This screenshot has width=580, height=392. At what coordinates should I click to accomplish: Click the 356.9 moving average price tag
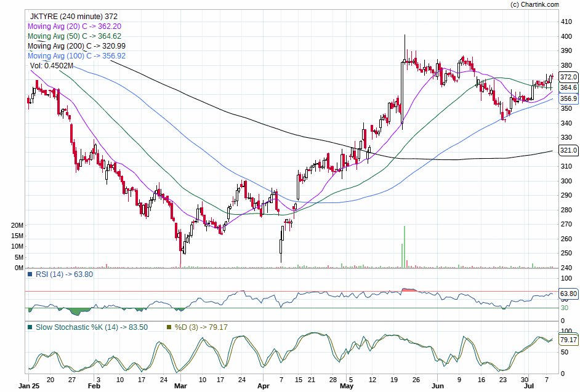click(568, 98)
